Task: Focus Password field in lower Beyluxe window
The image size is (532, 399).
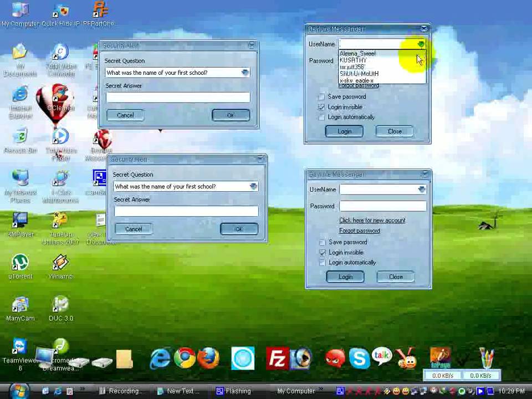Action: (383, 206)
